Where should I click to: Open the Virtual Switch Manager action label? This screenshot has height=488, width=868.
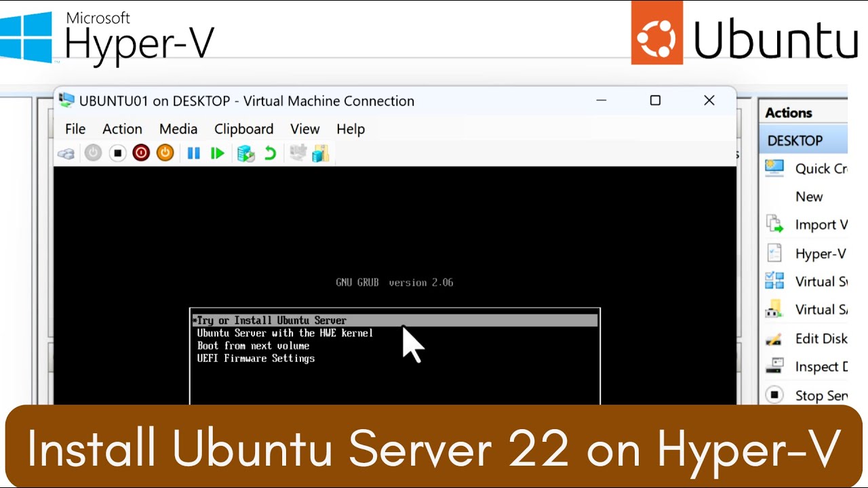(821, 281)
